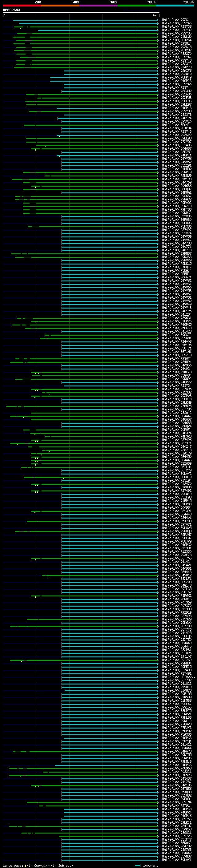Select hit UniRef100_Q461R4
The image size is (197, 868).
pyautogui.click(x=176, y=118)
